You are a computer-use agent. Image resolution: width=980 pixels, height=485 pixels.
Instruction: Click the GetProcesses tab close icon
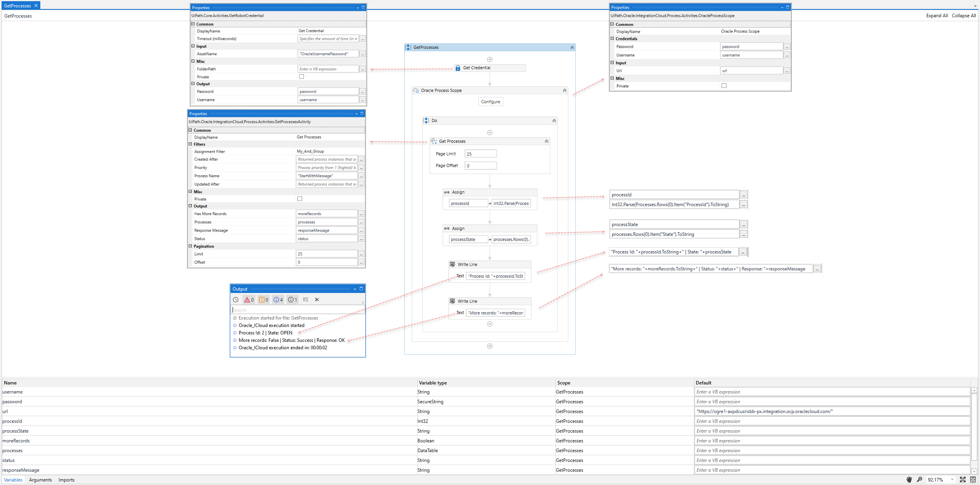click(x=36, y=5)
